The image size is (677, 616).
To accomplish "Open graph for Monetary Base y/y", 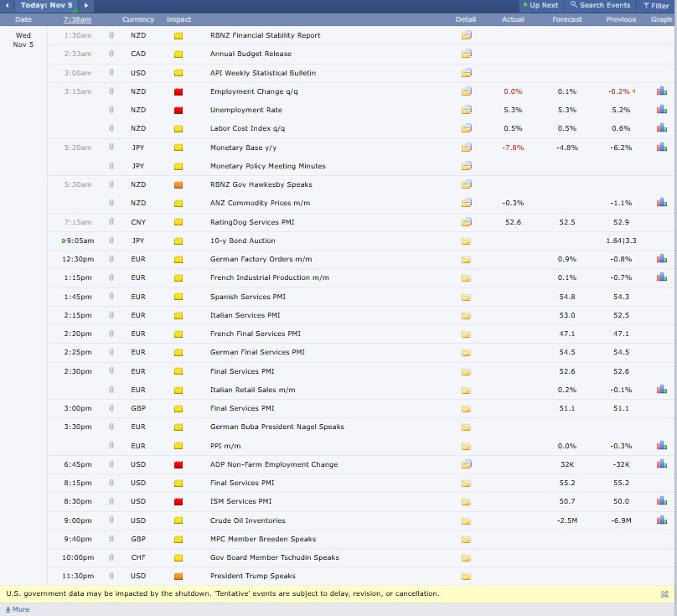I will click(x=661, y=148).
